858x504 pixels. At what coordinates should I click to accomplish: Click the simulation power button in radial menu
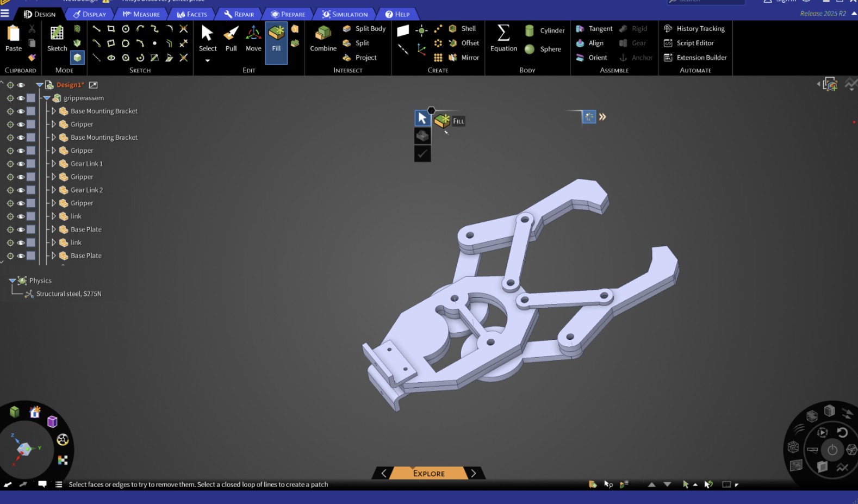832,450
